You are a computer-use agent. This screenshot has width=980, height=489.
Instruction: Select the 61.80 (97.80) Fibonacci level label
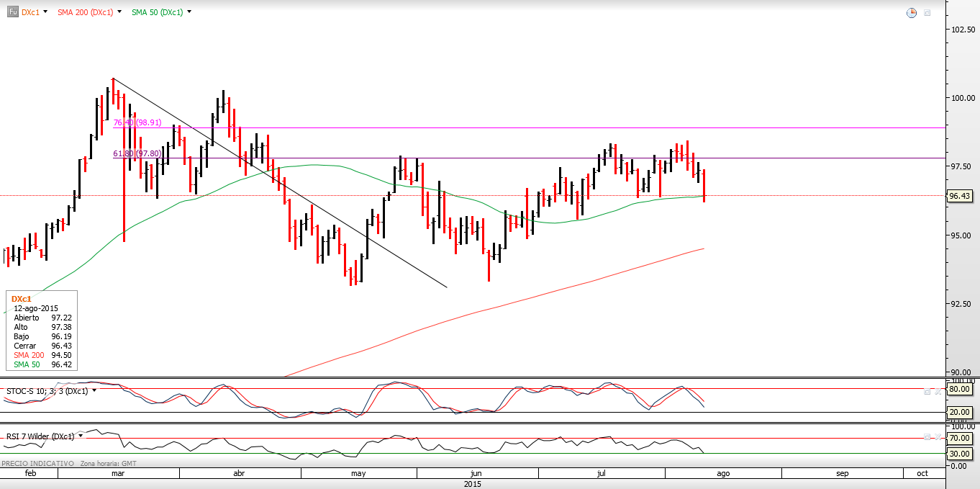[137, 153]
